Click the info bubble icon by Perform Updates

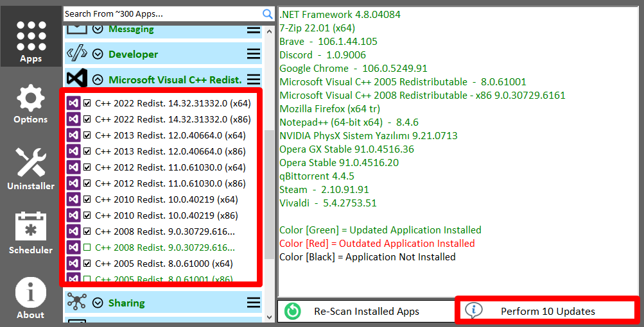[474, 310]
